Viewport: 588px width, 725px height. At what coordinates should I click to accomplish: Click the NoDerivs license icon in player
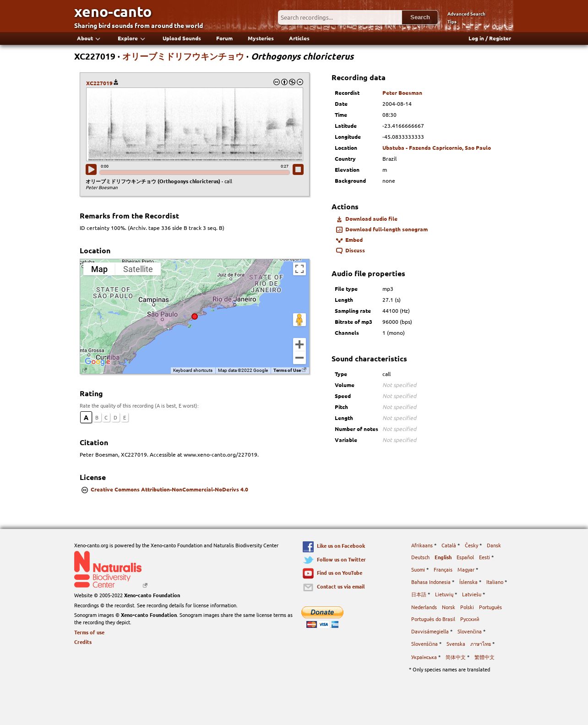click(300, 82)
